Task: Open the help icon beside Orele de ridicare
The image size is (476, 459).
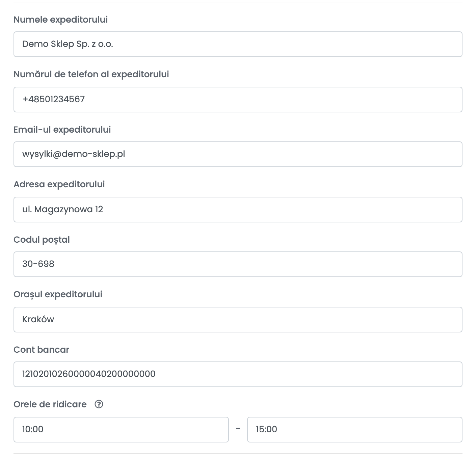Action: point(99,404)
